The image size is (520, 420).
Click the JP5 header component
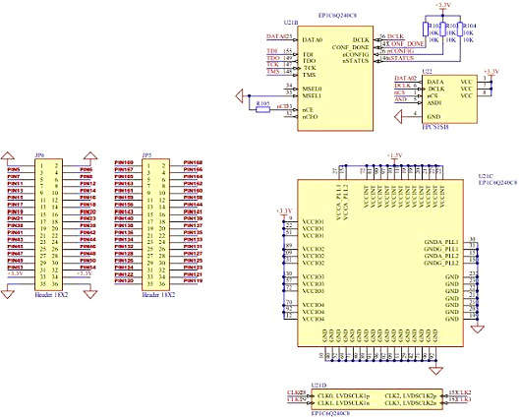point(156,224)
